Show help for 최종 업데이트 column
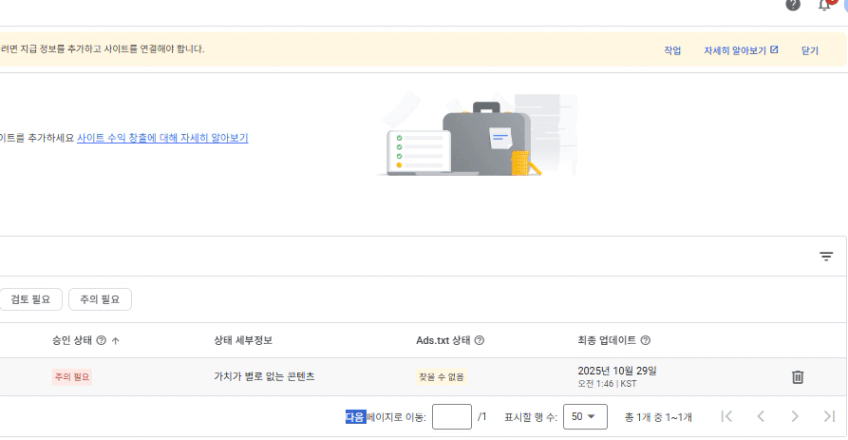This screenshot has height=440, width=848. point(645,341)
